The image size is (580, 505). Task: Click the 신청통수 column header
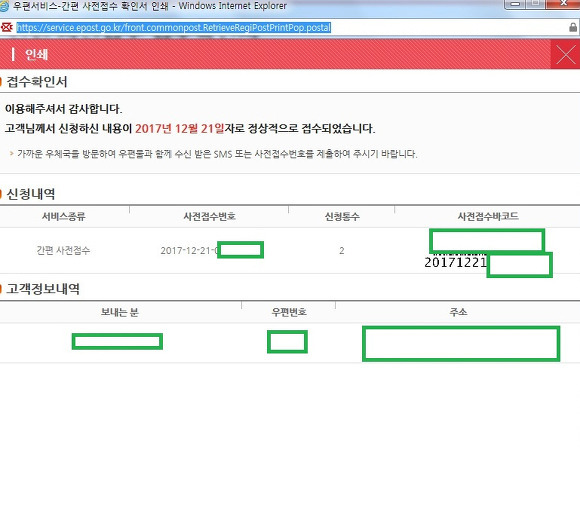coord(342,216)
